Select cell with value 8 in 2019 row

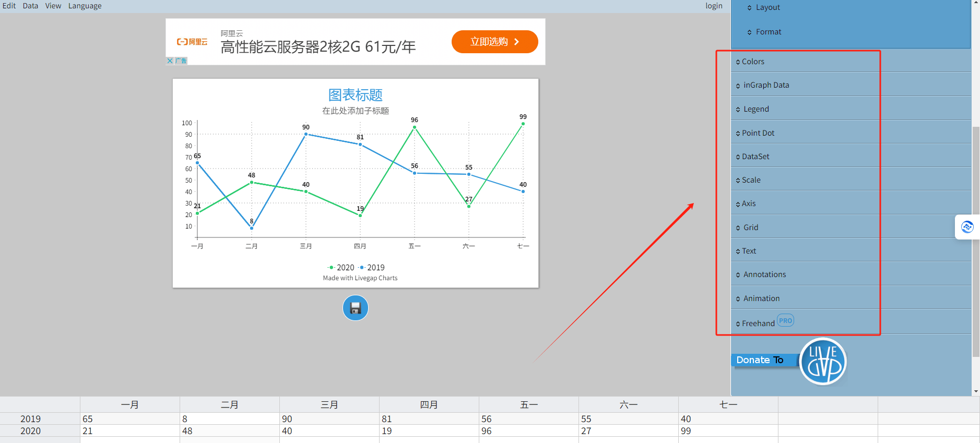[x=230, y=419]
